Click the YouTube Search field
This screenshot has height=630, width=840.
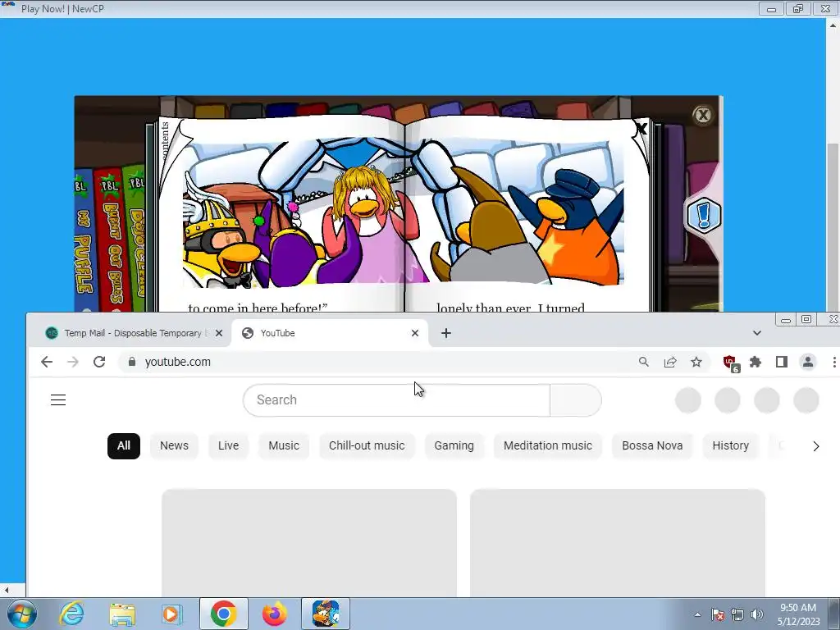pos(396,399)
